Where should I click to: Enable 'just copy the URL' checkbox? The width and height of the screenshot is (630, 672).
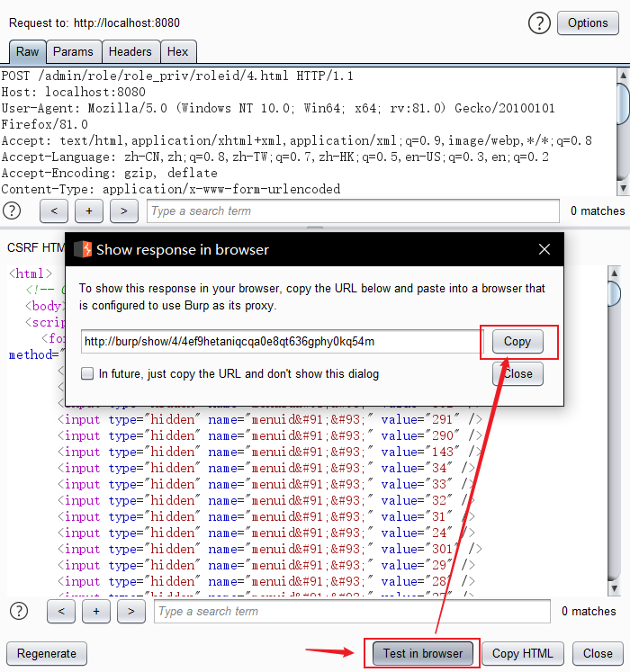(x=87, y=373)
